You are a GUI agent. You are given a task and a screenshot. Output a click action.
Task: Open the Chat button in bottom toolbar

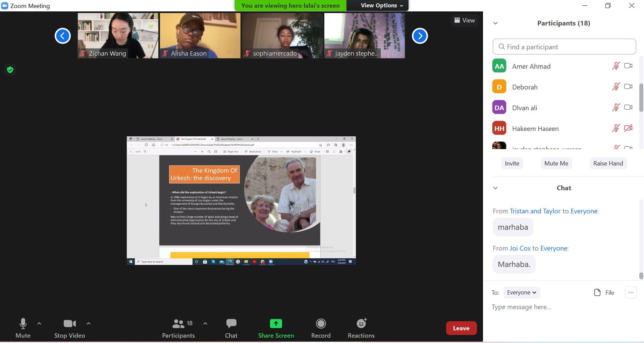(231, 328)
